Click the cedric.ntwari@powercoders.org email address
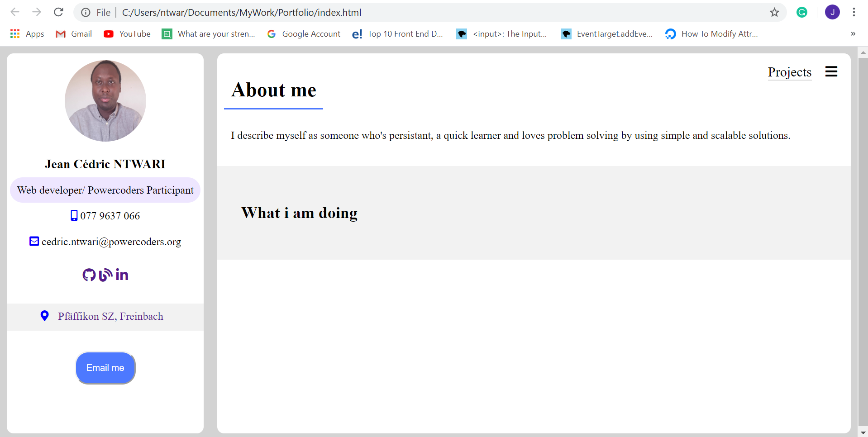 (x=111, y=242)
